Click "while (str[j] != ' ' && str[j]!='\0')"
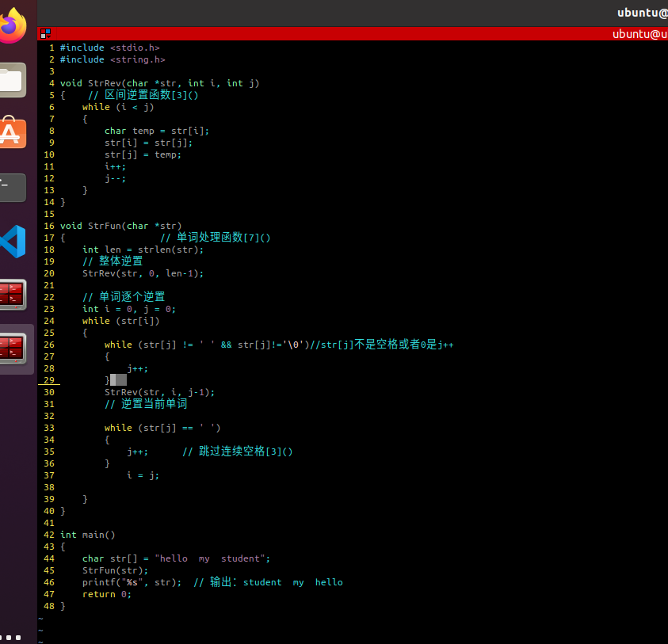Viewport: 668px width, 644px height. (x=207, y=345)
